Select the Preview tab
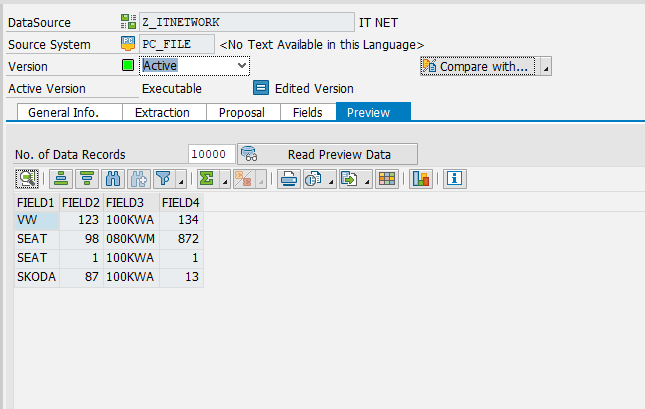The height and width of the screenshot is (409, 645). pos(373,112)
